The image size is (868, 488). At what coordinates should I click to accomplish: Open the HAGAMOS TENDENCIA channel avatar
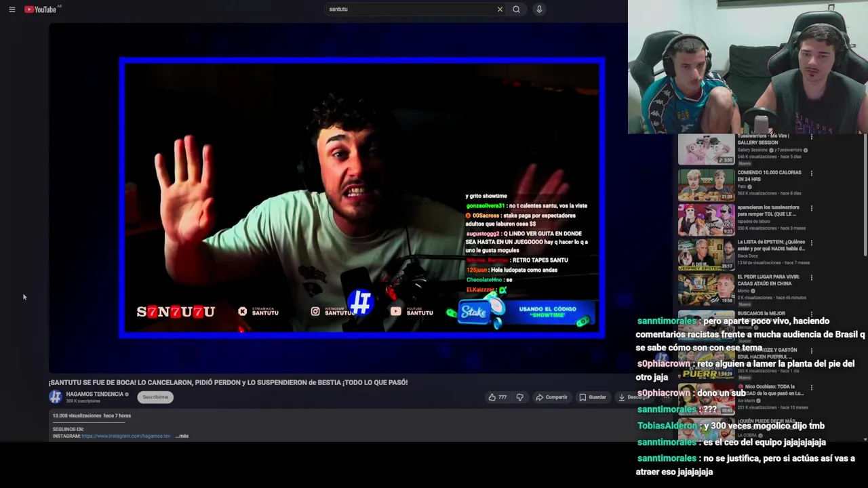[56, 397]
